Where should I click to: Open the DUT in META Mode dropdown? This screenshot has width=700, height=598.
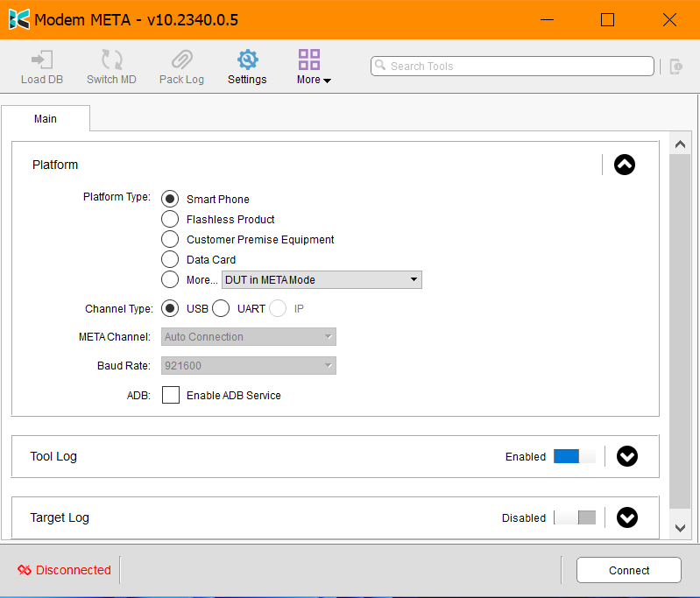click(322, 280)
